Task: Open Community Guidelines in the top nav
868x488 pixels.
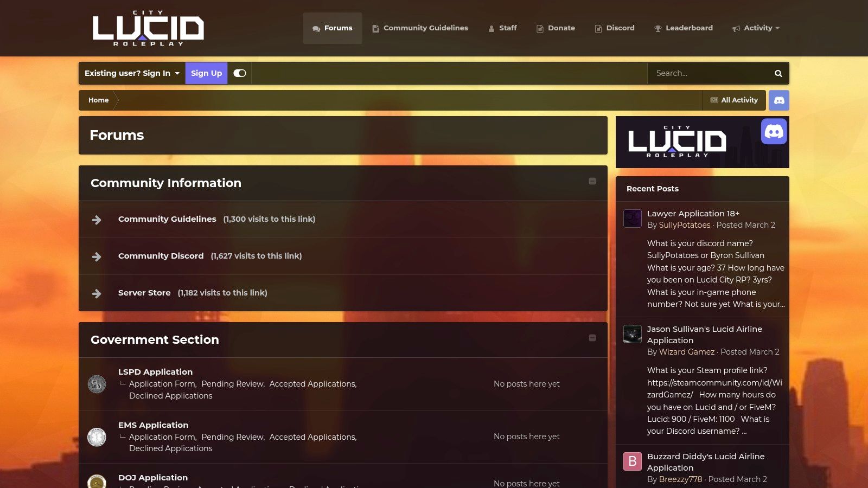Action: [x=420, y=28]
